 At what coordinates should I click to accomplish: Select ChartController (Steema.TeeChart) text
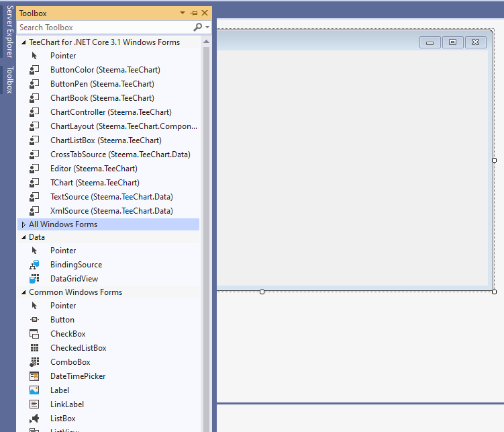(111, 112)
